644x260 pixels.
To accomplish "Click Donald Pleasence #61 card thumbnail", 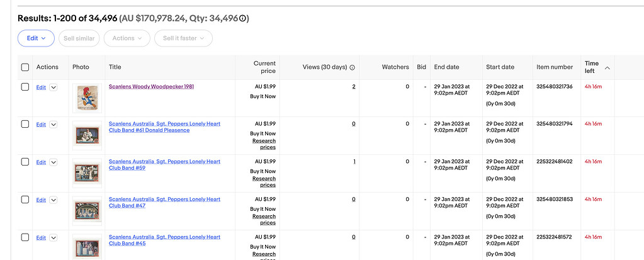I will (87, 135).
